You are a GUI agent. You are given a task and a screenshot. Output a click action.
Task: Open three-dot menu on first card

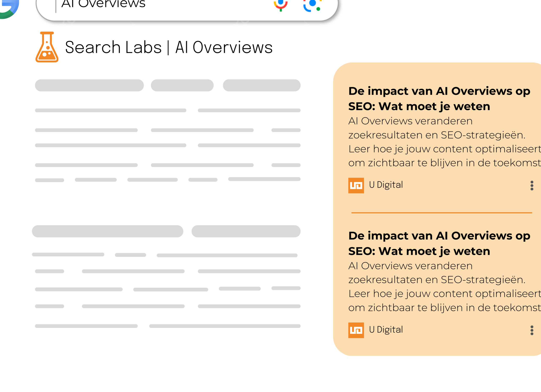pyautogui.click(x=532, y=185)
